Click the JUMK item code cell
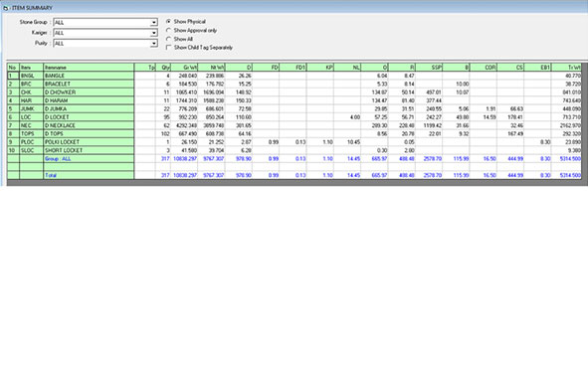 (x=32, y=108)
